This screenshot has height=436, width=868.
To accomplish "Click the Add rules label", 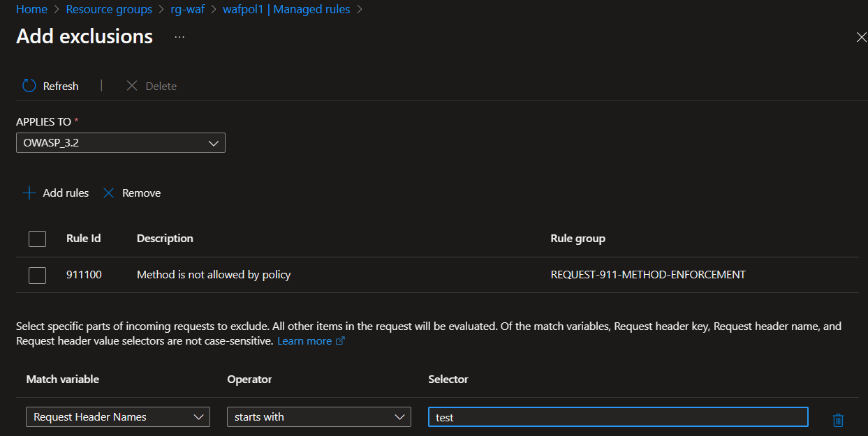I will (x=66, y=193).
